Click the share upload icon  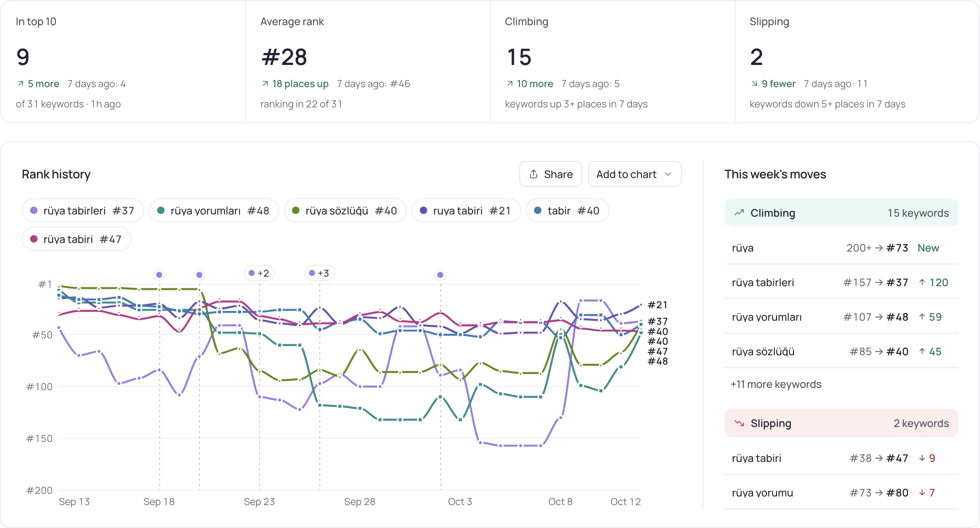coord(533,174)
